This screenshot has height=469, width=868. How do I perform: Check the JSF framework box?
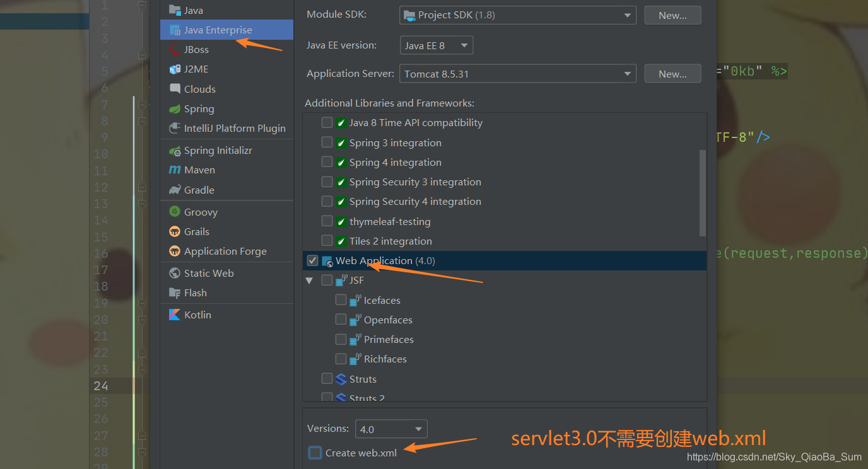pyautogui.click(x=327, y=280)
